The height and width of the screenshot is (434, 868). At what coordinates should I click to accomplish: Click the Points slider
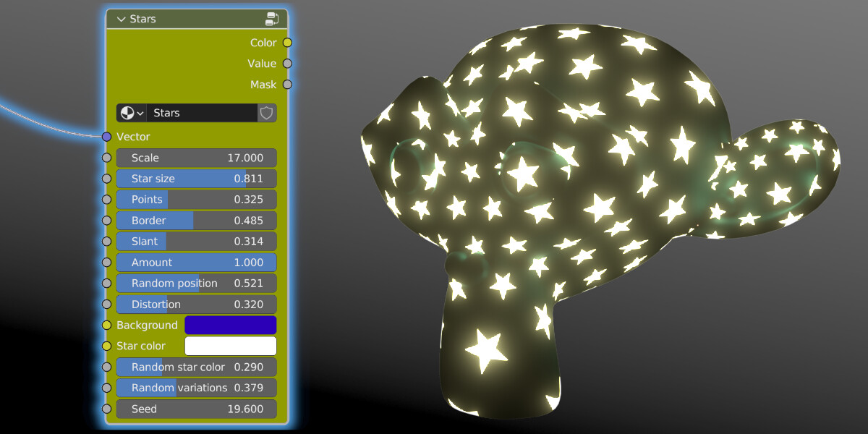[197, 200]
